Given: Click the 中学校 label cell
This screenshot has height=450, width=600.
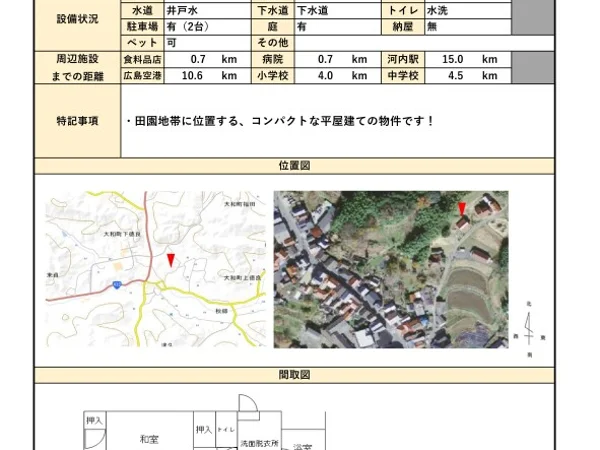Looking at the screenshot, I should (x=403, y=75).
